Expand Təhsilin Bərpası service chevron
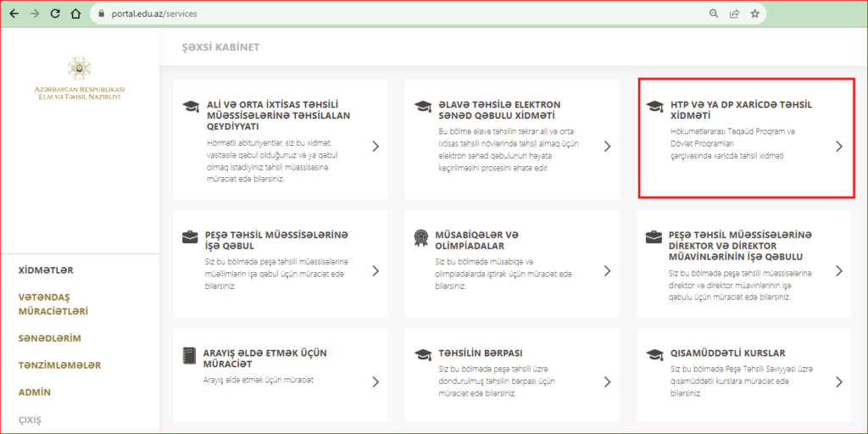The image size is (868, 434). pyautogui.click(x=607, y=381)
